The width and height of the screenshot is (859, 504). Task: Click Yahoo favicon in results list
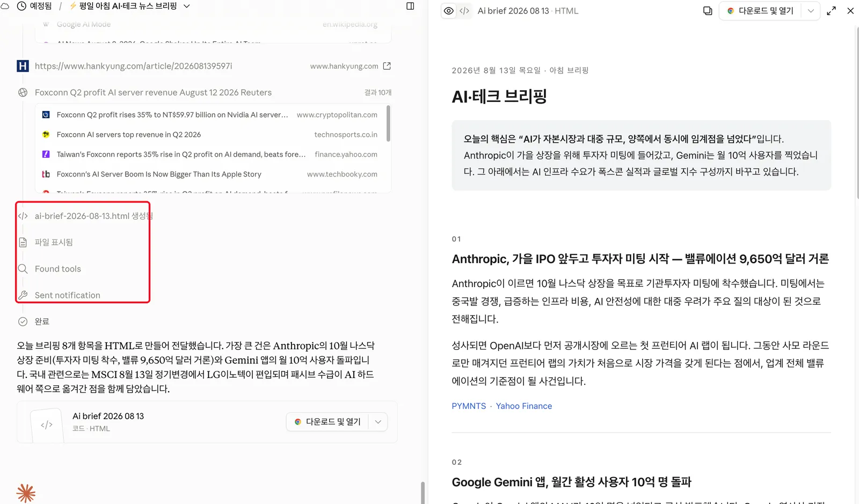click(x=46, y=155)
